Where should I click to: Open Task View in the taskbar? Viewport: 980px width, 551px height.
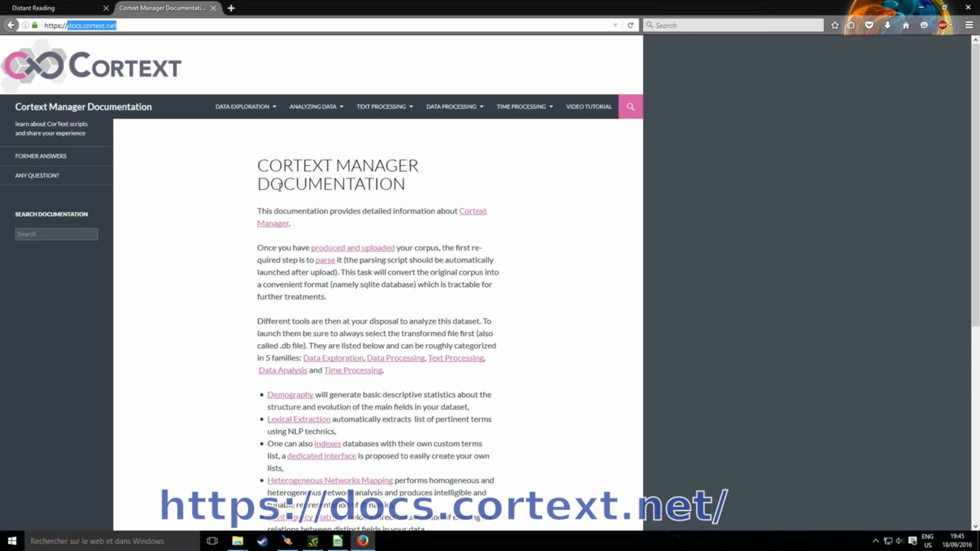[212, 541]
